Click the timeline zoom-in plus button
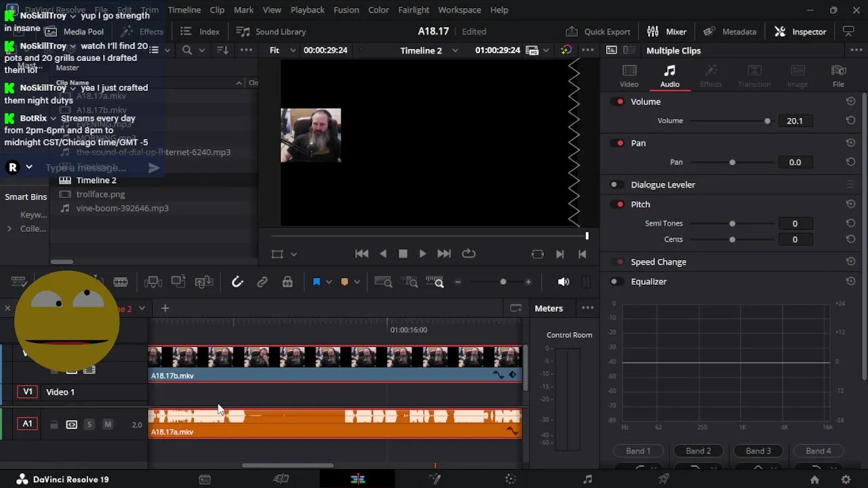Viewport: 868px width, 488px height. pyautogui.click(x=528, y=282)
